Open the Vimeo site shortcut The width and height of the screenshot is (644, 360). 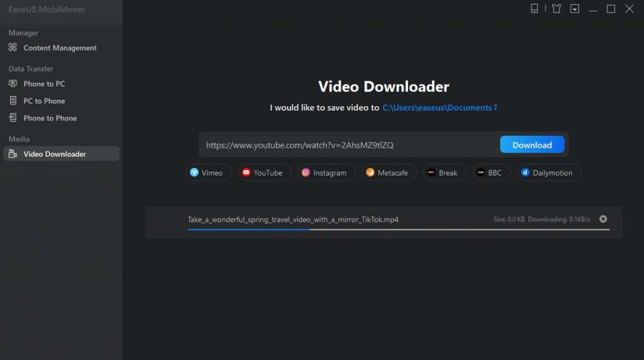click(x=208, y=172)
